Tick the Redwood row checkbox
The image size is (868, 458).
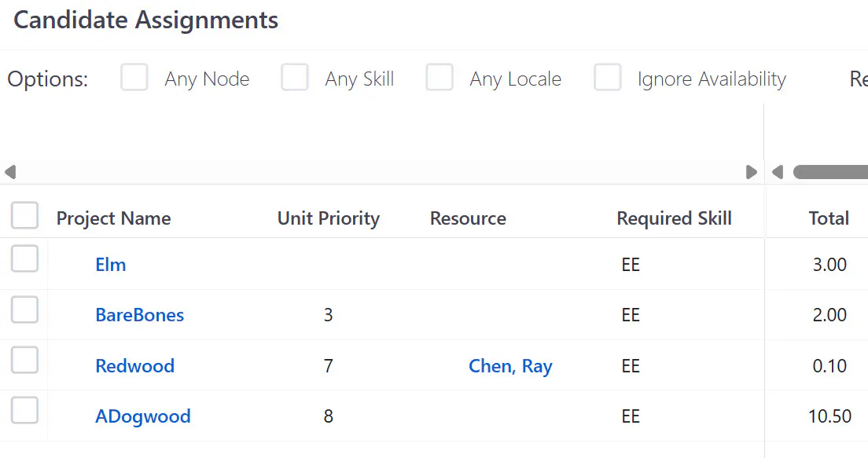24,360
